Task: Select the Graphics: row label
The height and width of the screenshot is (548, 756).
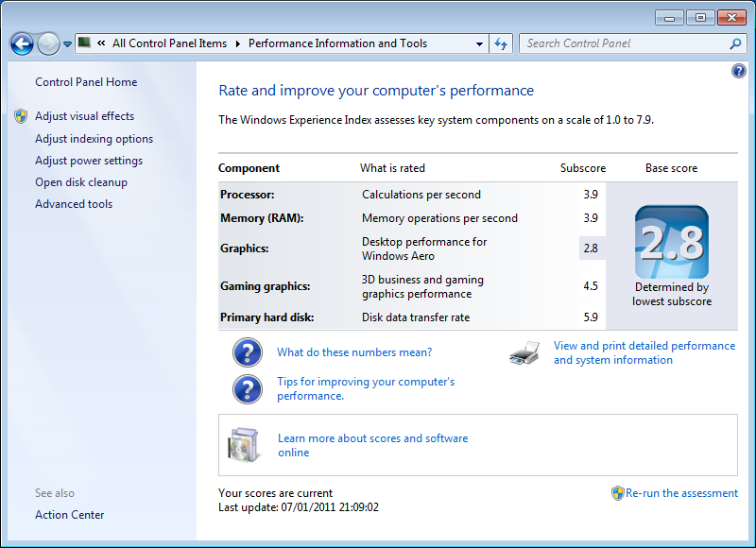Action: (x=245, y=248)
